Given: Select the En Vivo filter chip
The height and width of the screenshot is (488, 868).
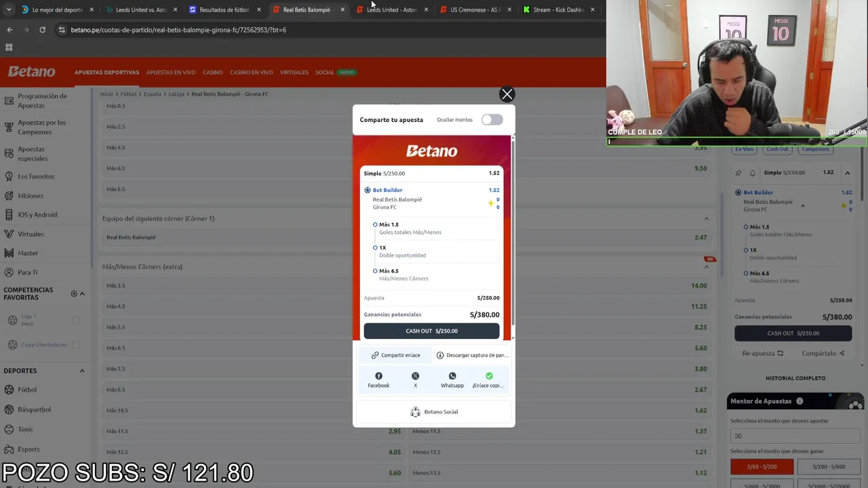Looking at the screenshot, I should point(744,149).
